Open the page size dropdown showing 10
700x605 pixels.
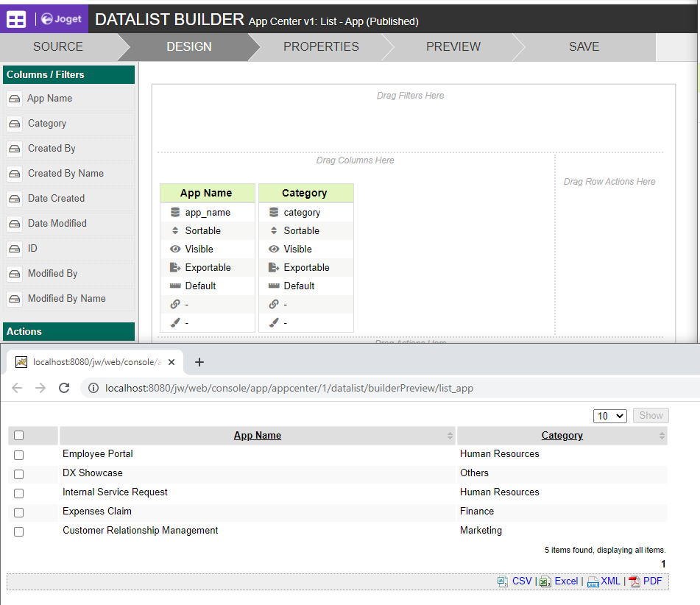[x=609, y=416]
